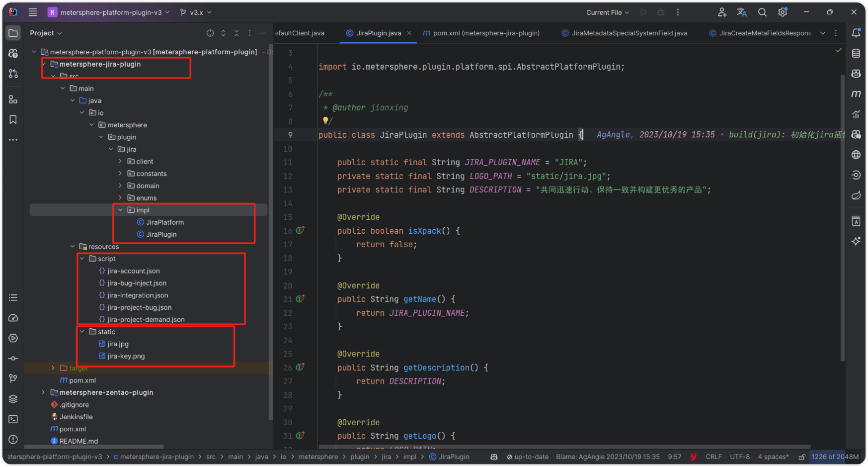
Task: Open the Project view dropdown
Action: pos(46,33)
